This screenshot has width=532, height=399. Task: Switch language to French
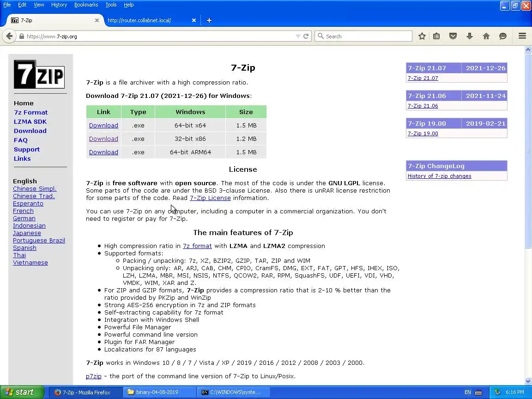coord(23,211)
